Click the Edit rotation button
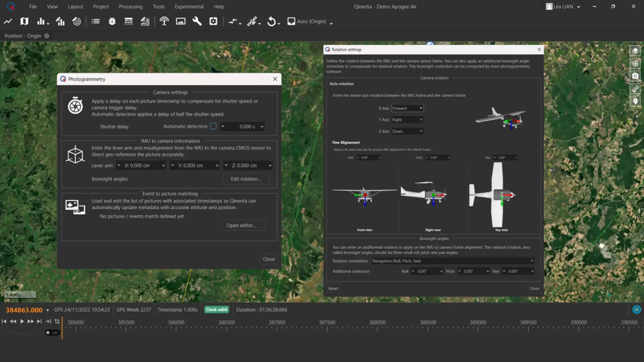The image size is (644, 362). pyautogui.click(x=246, y=179)
